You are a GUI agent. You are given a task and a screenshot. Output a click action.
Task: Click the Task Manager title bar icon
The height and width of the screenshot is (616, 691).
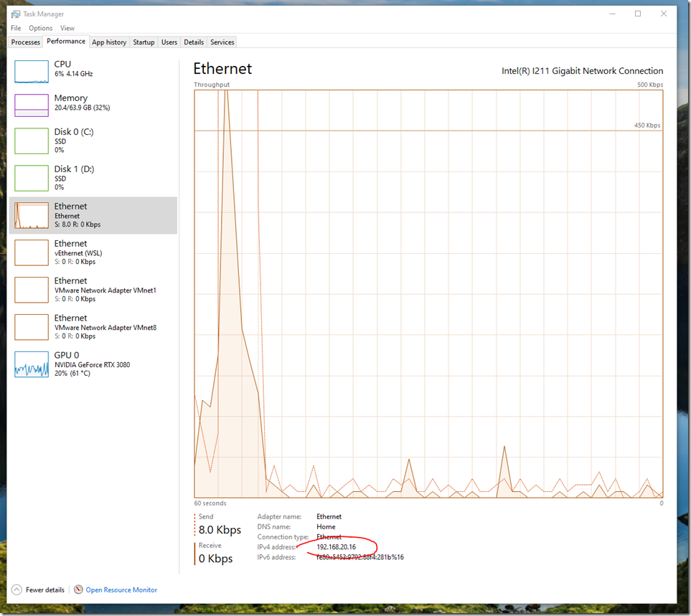pyautogui.click(x=17, y=14)
